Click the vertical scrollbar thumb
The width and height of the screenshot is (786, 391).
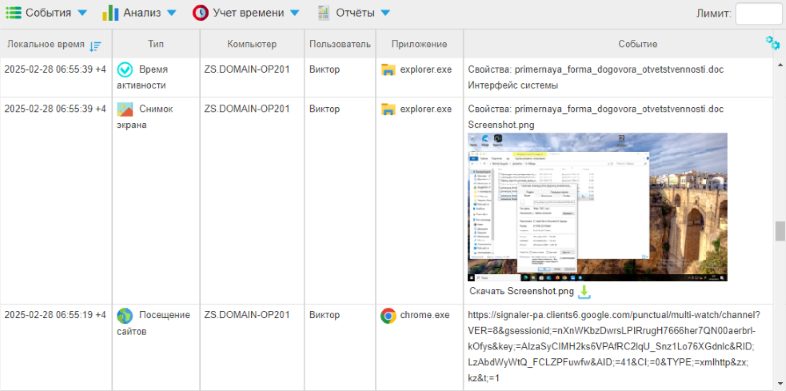779,231
